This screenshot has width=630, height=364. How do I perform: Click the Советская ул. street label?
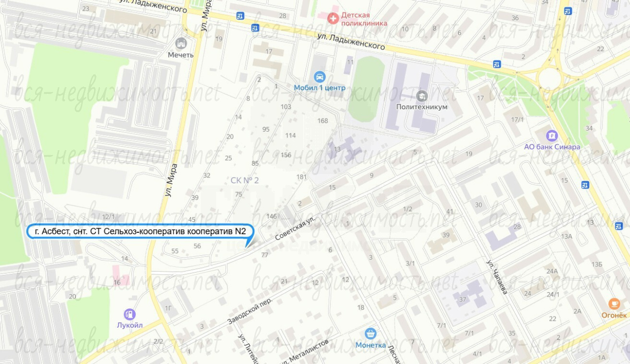tap(295, 230)
